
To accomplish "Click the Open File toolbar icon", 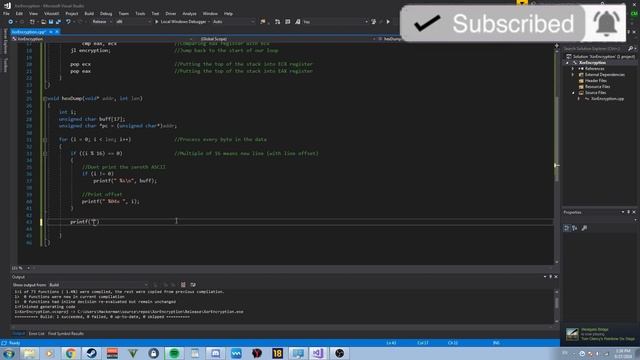I will tap(43, 22).
